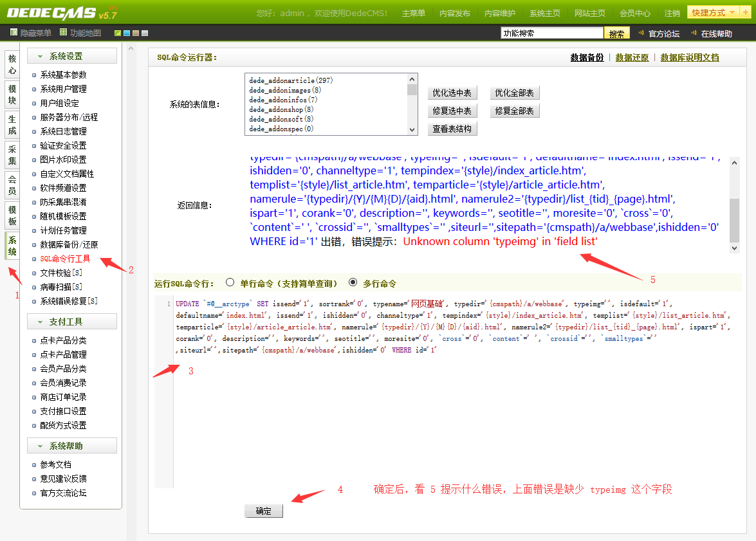Open the 内容发布 top menu item
The height and width of the screenshot is (541, 756).
coord(454,14)
